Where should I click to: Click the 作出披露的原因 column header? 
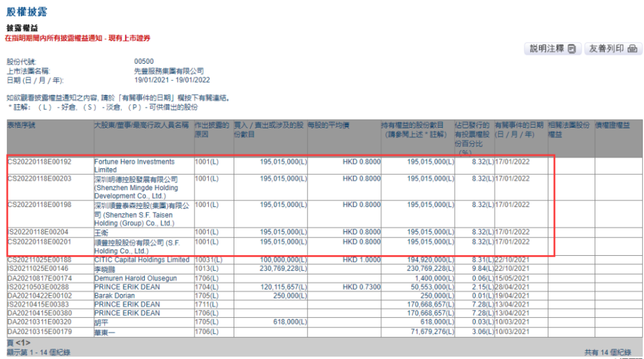tap(211, 130)
